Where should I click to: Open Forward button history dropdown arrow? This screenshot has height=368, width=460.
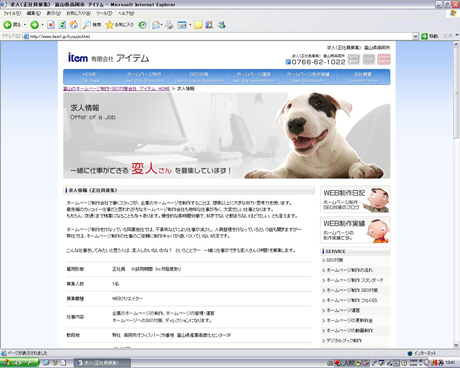click(42, 25)
